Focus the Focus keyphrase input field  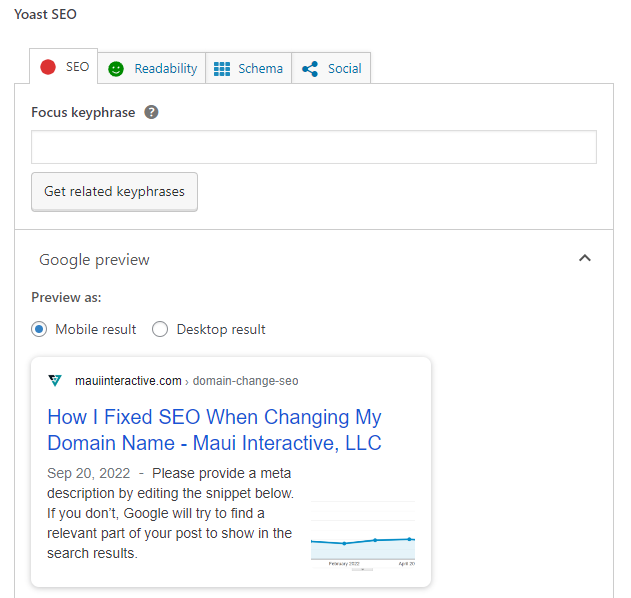(x=314, y=147)
